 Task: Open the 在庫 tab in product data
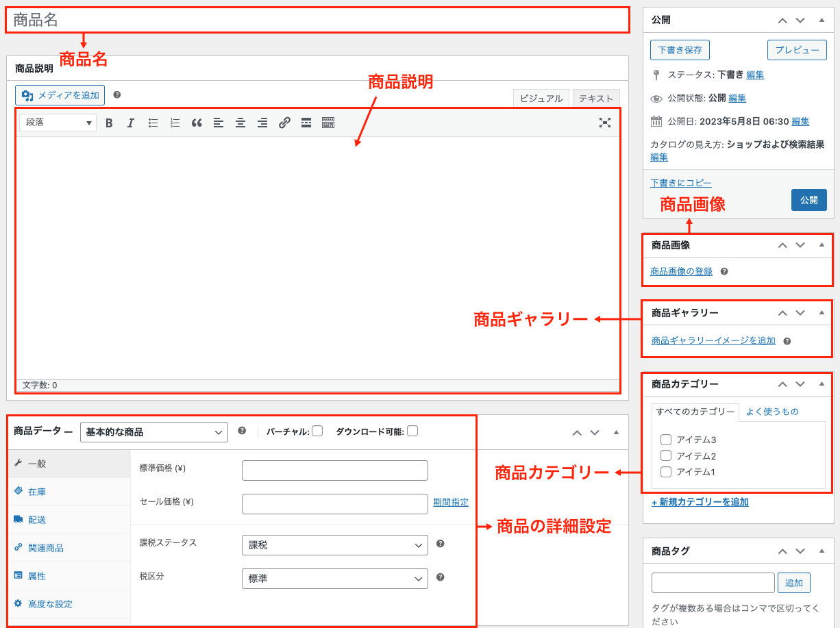click(x=37, y=492)
